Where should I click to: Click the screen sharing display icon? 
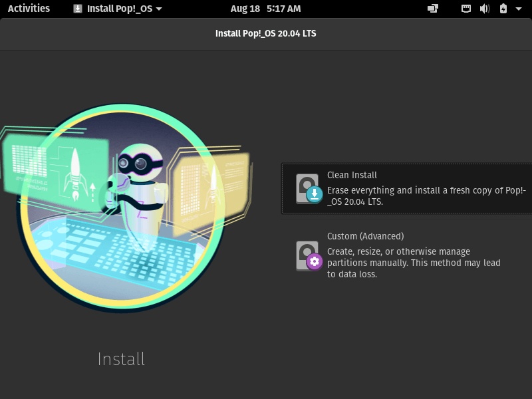click(x=433, y=9)
